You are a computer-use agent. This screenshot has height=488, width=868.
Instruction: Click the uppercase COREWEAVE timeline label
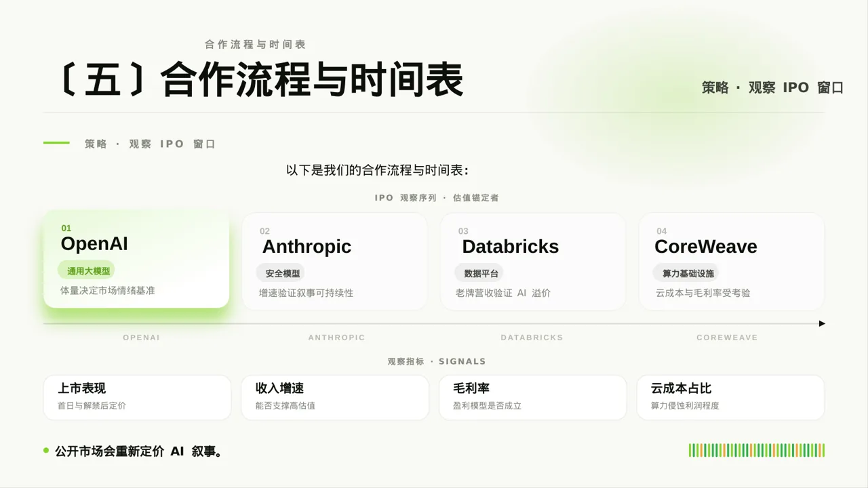pos(727,338)
